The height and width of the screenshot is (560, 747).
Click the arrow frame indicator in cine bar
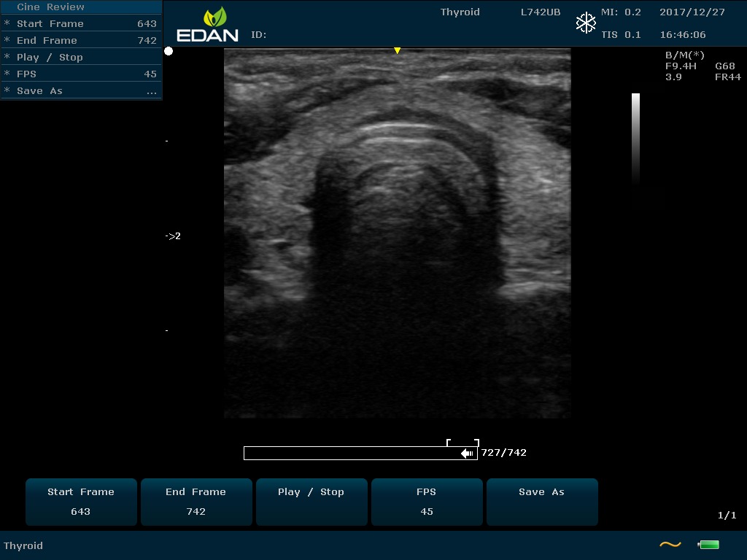point(468,454)
